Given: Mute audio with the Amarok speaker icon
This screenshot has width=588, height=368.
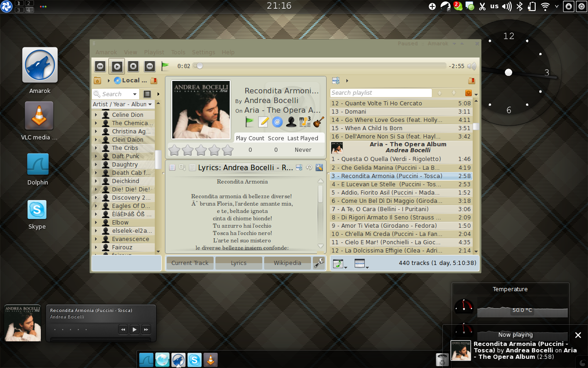Looking at the screenshot, I should pyautogui.click(x=472, y=66).
